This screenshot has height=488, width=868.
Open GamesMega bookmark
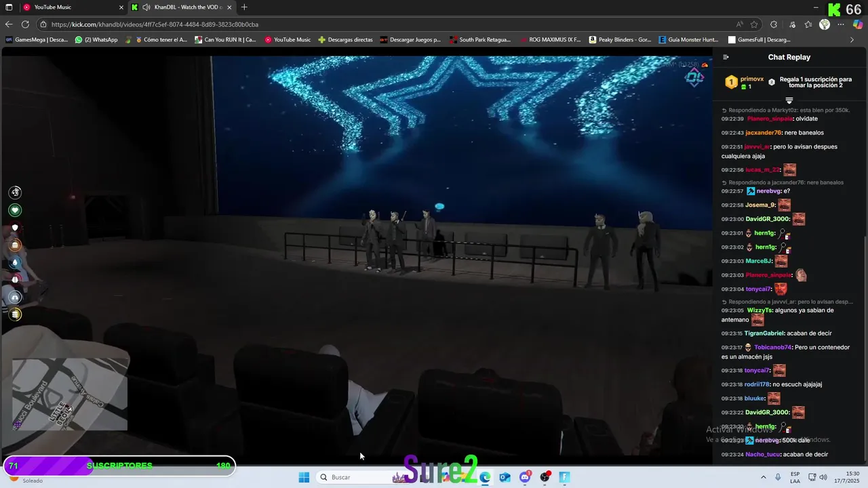tap(37, 39)
